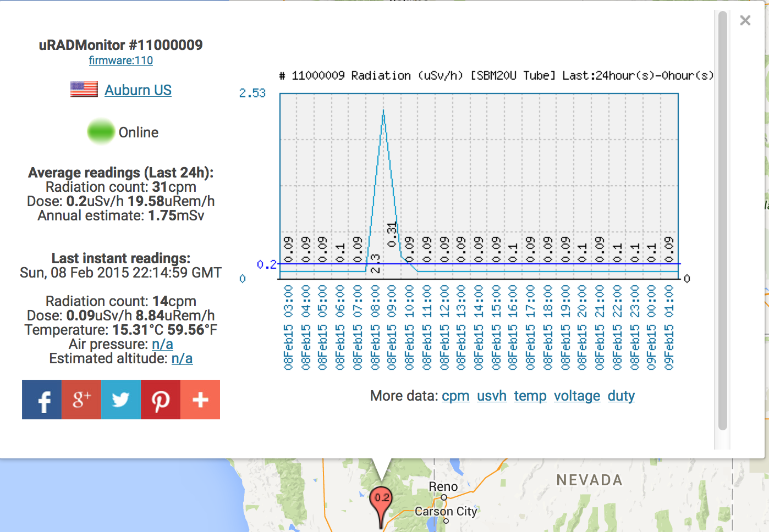Click the Last instant readings heading
Image resolution: width=769 pixels, height=532 pixels.
(121, 258)
